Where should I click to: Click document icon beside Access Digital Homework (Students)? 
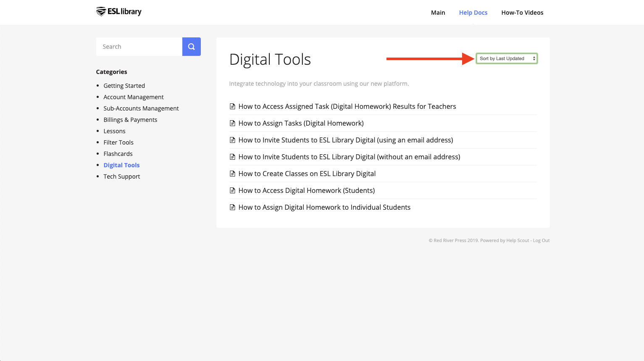pos(232,190)
